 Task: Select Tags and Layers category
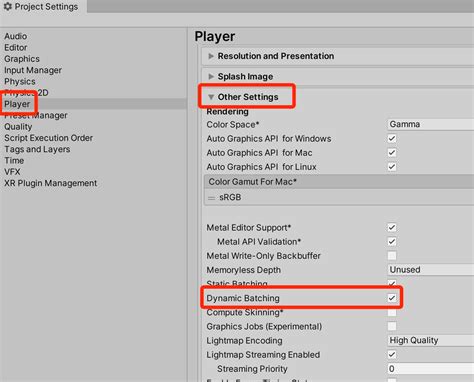pyautogui.click(x=37, y=149)
